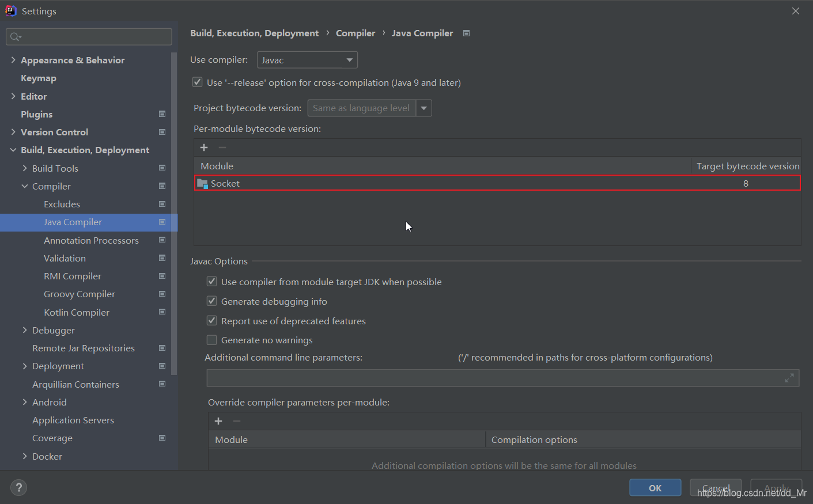Expand the Version Control section

13,132
